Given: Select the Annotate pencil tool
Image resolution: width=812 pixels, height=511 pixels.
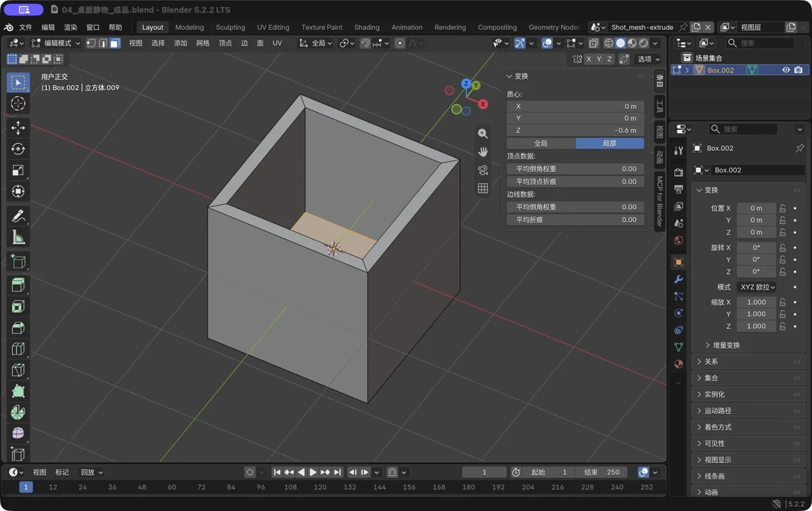Looking at the screenshot, I should click(x=18, y=216).
